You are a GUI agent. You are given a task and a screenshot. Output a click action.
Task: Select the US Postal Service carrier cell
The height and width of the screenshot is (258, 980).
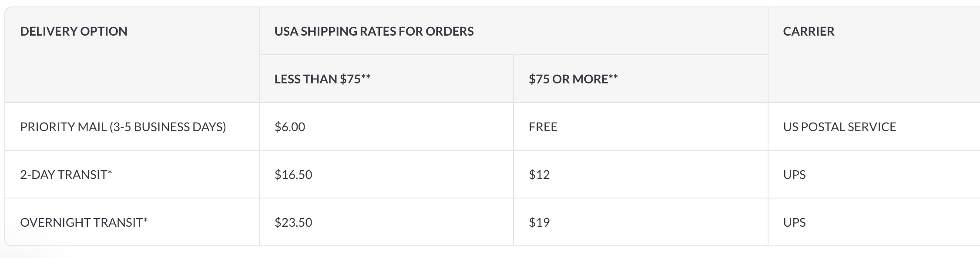point(839,127)
